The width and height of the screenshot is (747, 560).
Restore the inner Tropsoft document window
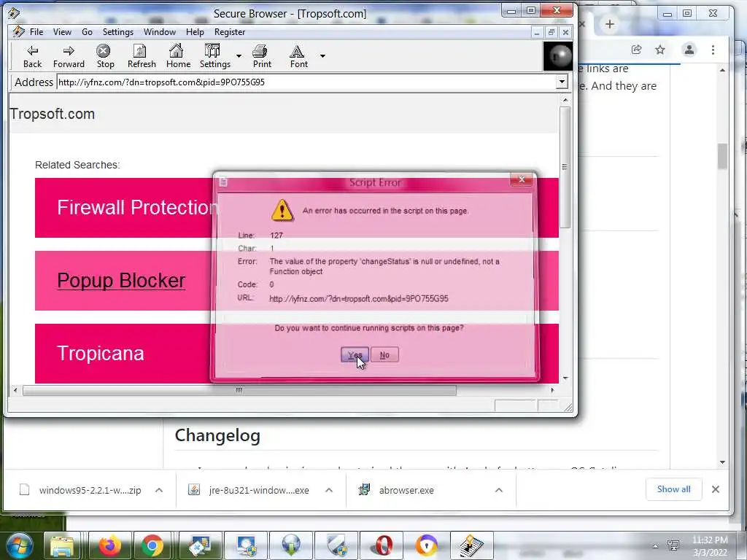coord(551,32)
